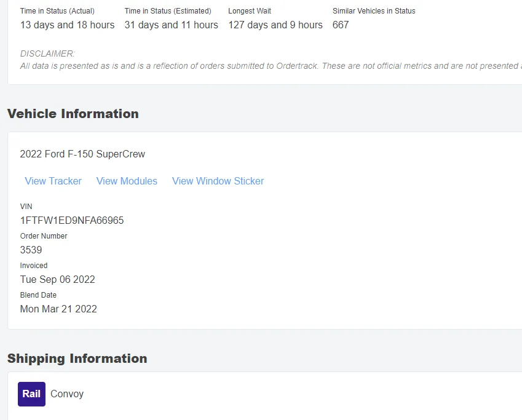Click the DISCLAIMER label
The height and width of the screenshot is (420, 522).
click(47, 53)
